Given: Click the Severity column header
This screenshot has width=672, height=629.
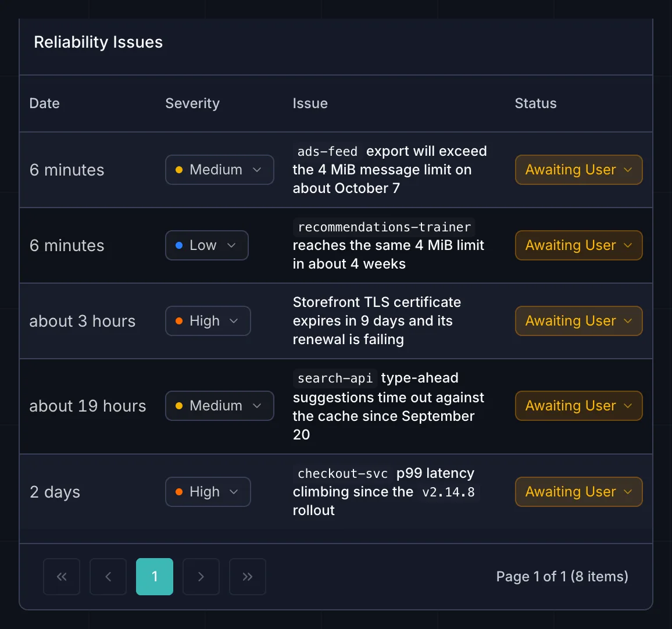Looking at the screenshot, I should click(x=192, y=103).
